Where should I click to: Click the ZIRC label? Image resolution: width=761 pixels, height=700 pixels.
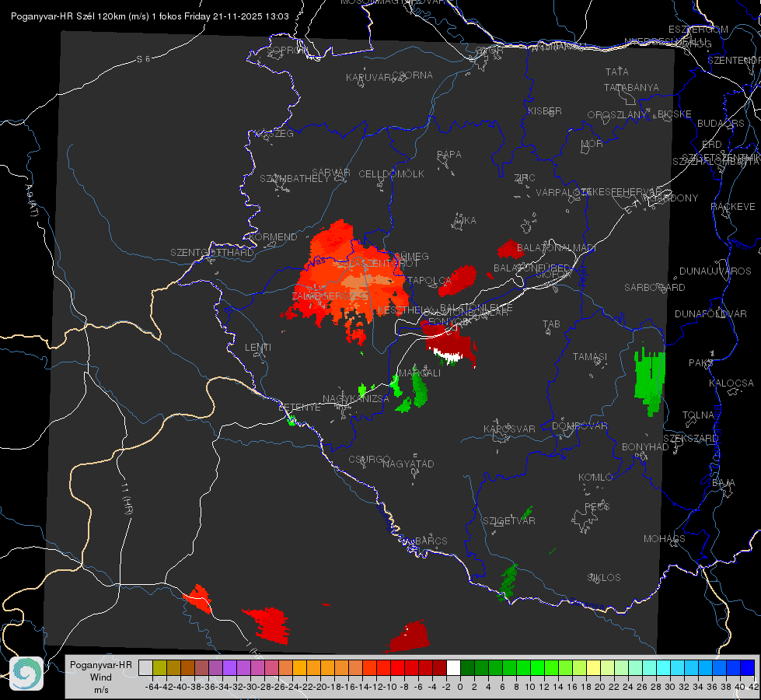pyautogui.click(x=525, y=178)
